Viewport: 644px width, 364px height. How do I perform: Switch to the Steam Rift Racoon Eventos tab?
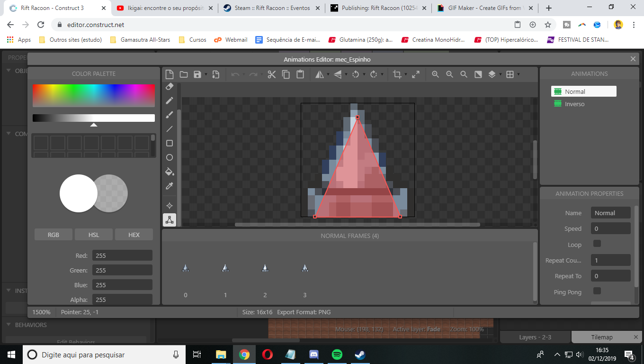point(272,8)
